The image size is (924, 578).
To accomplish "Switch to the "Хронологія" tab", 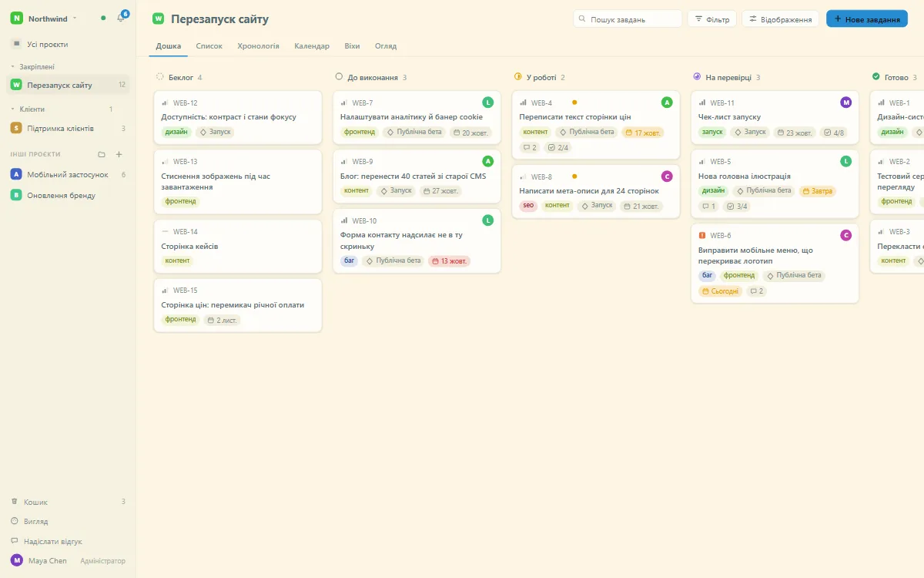I will point(259,46).
